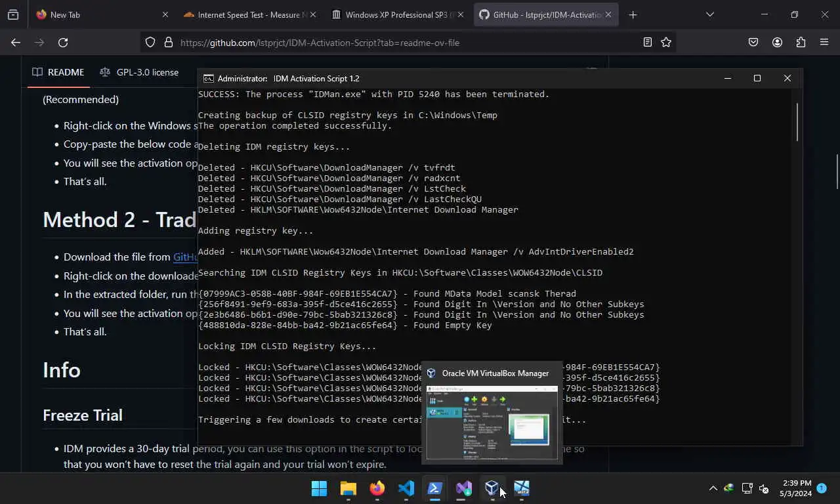Viewport: 840px width, 504px height.
Task: Click the Info heading
Action: [62, 370]
